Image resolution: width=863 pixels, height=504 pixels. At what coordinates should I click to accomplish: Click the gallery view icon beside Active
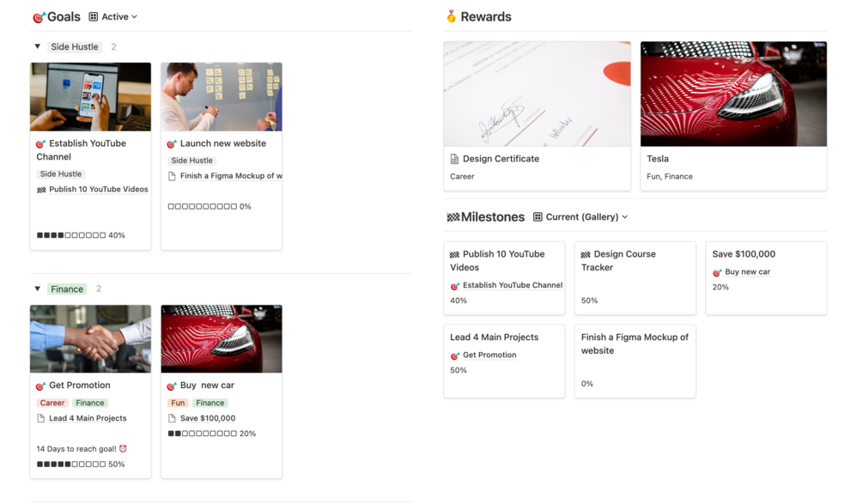pos(94,17)
